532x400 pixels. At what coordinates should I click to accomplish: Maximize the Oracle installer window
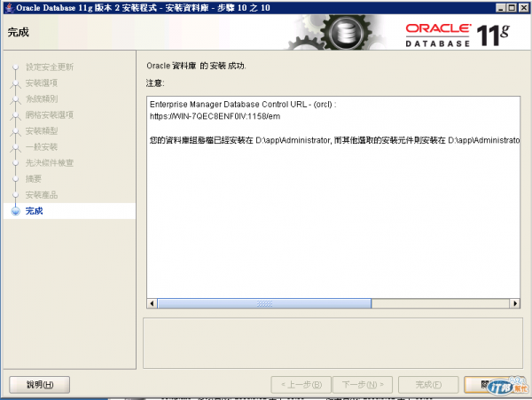512,7
